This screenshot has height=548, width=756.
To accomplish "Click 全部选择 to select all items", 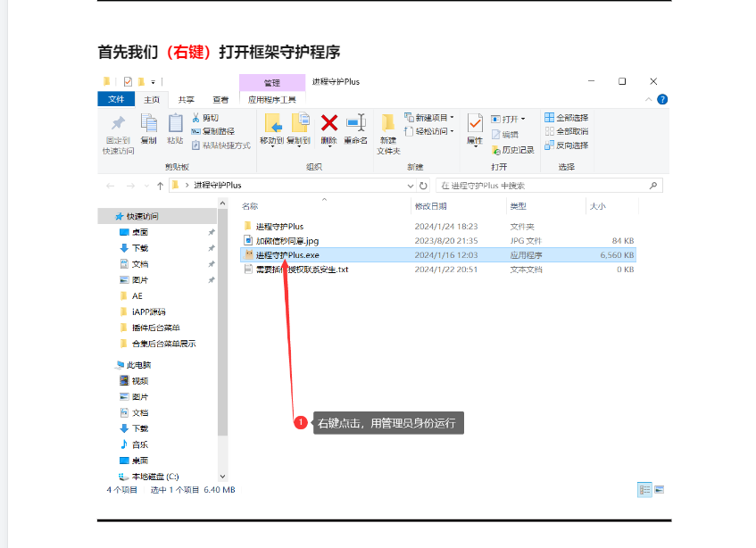I will (x=569, y=118).
